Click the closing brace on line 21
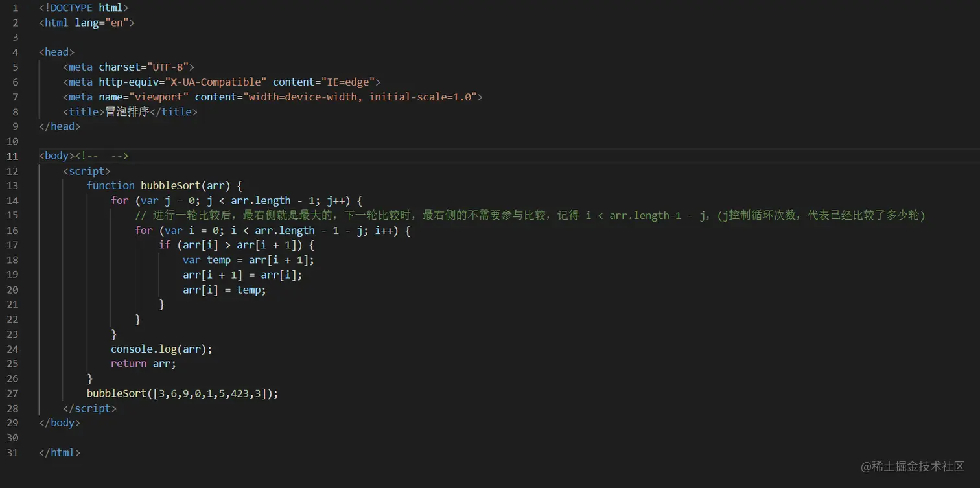The image size is (980, 488). [162, 305]
